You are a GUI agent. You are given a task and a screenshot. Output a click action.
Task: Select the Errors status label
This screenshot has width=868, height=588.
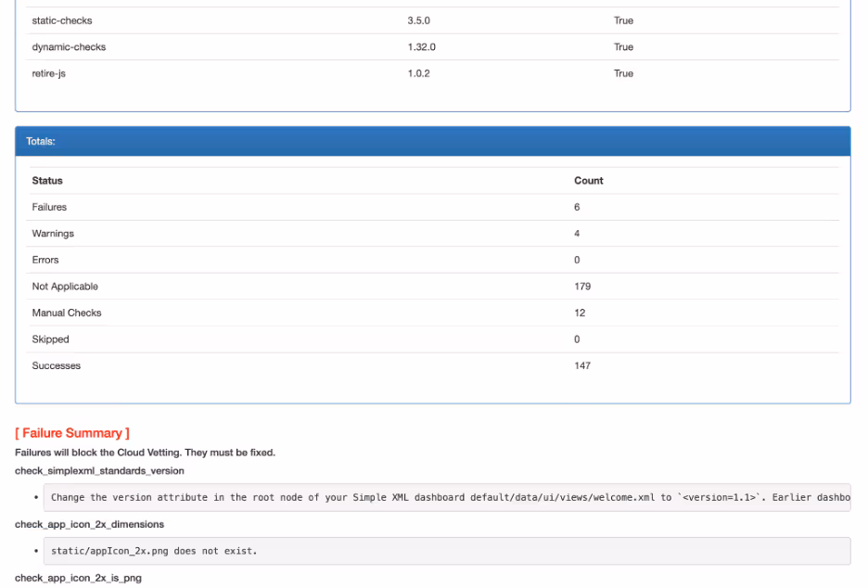[x=45, y=261]
